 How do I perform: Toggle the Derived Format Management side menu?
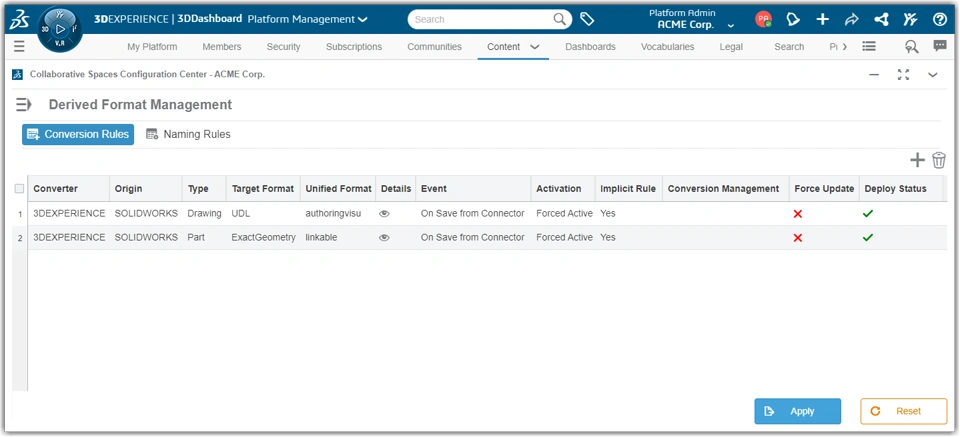click(x=23, y=105)
